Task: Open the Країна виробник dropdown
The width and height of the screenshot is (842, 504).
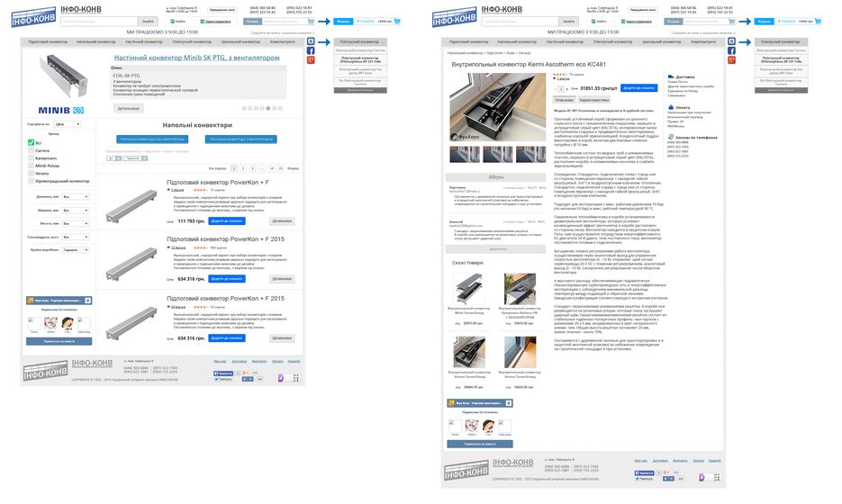Action: (x=75, y=250)
